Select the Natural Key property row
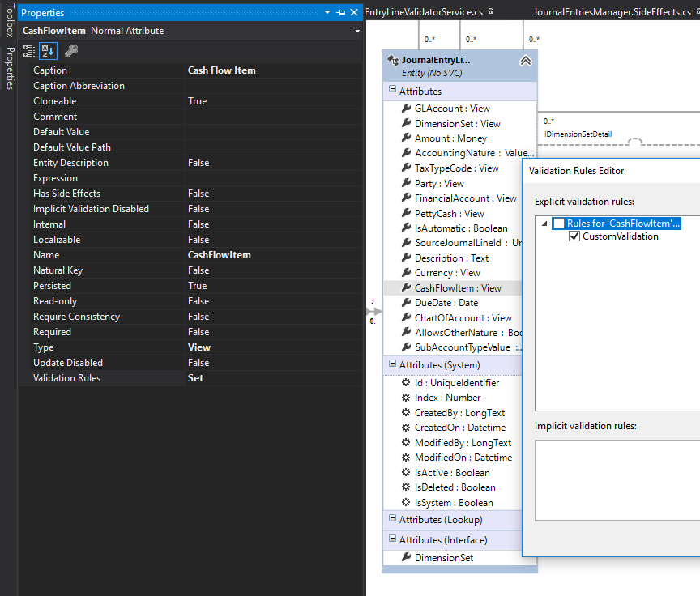 pos(196,270)
